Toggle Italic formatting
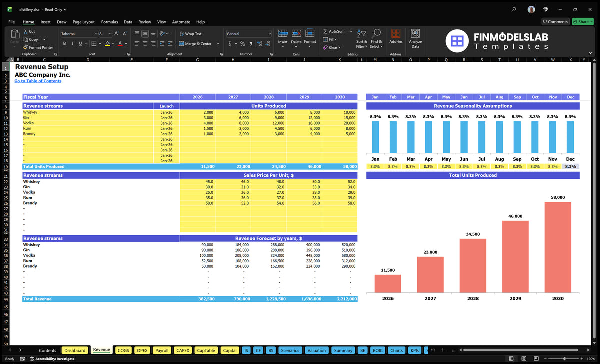600x364 pixels. point(73,44)
